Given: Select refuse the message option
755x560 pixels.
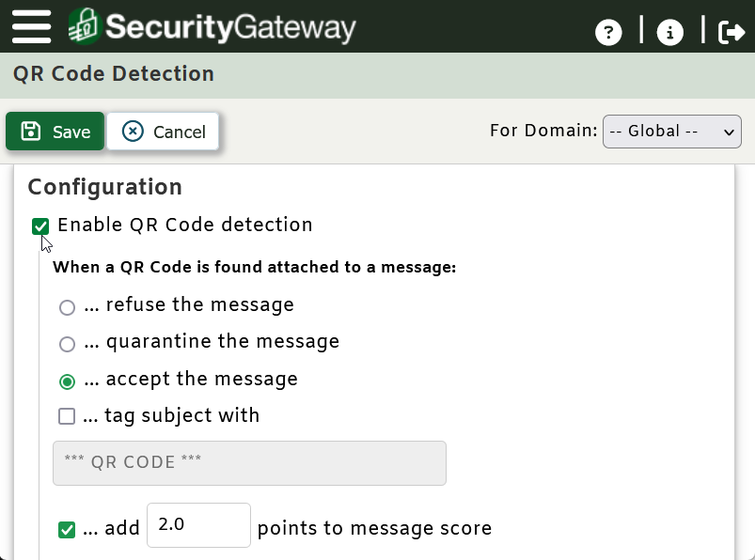Looking at the screenshot, I should (x=67, y=307).
